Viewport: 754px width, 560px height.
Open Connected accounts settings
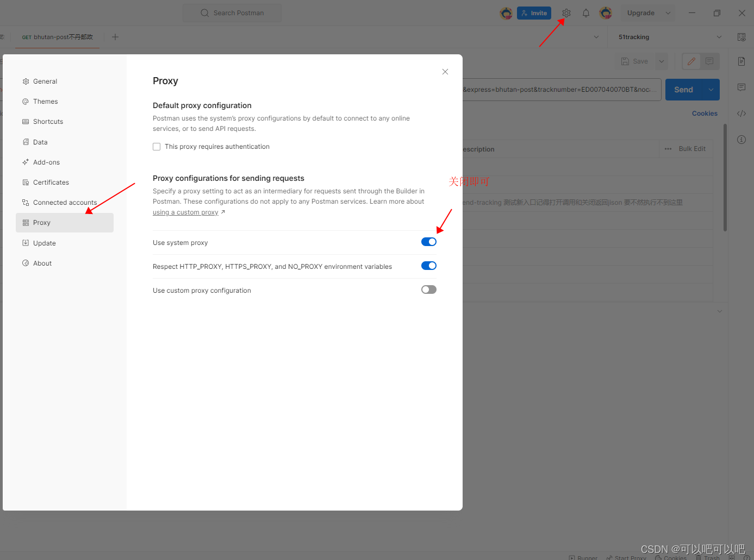coord(65,203)
